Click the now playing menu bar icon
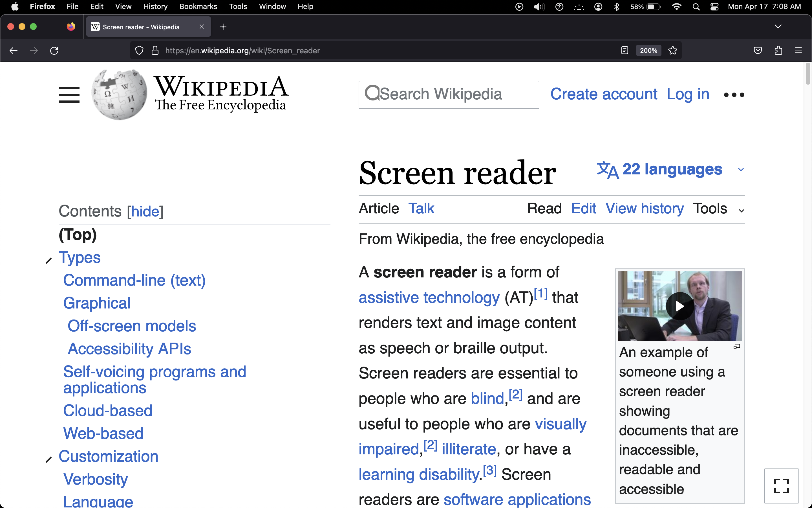 pyautogui.click(x=519, y=7)
